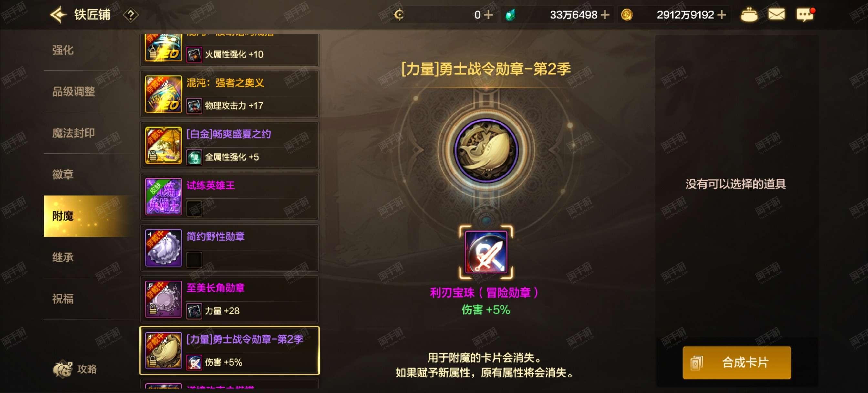Add gems with the plus beside 33万6498
The image size is (868, 393).
click(x=605, y=15)
